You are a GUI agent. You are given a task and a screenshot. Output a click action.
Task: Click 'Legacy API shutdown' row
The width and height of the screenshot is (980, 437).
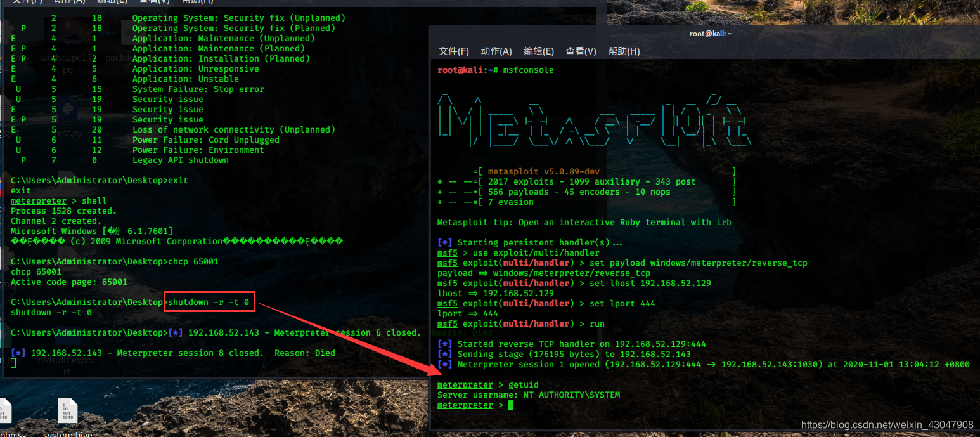click(120, 160)
